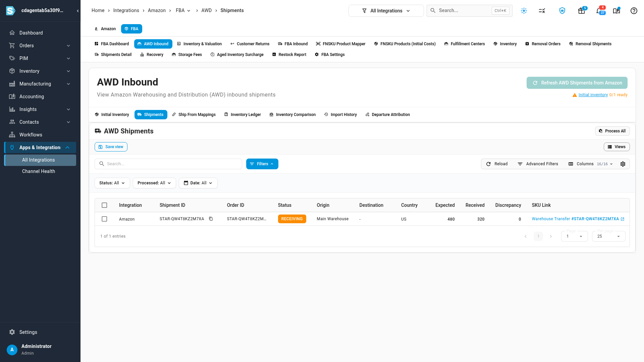Open the All Integrations dropdown
The image size is (644, 362).
click(386, 11)
